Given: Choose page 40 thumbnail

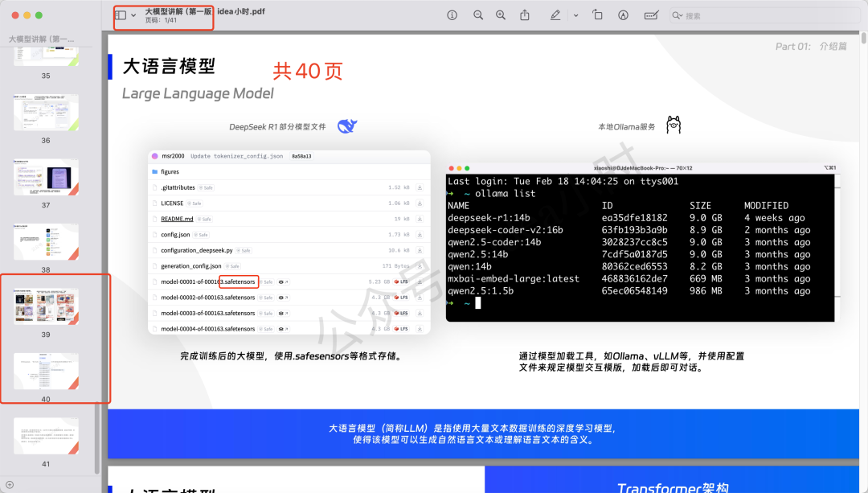Looking at the screenshot, I should click(46, 371).
